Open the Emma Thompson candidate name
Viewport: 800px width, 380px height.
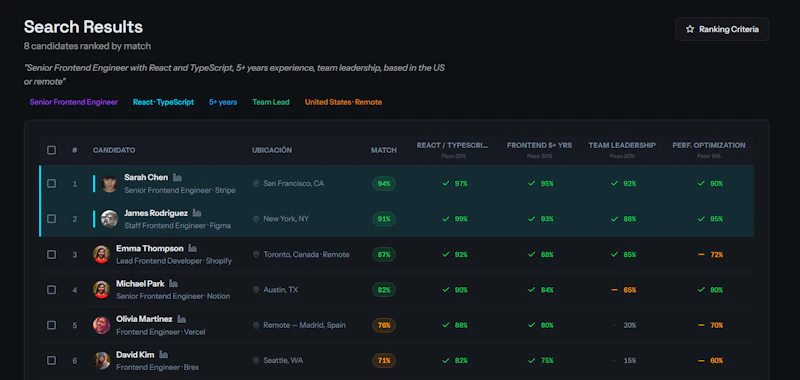(149, 248)
